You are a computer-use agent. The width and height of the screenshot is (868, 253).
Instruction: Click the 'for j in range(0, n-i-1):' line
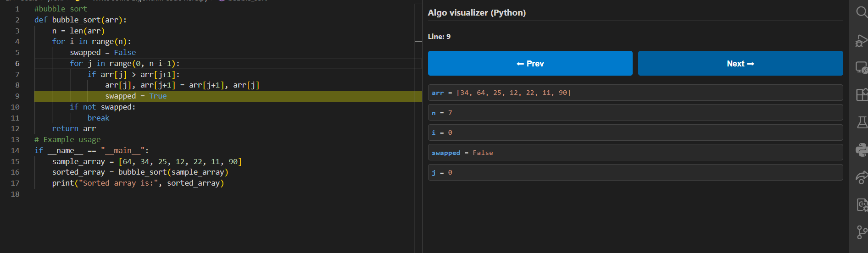point(125,63)
